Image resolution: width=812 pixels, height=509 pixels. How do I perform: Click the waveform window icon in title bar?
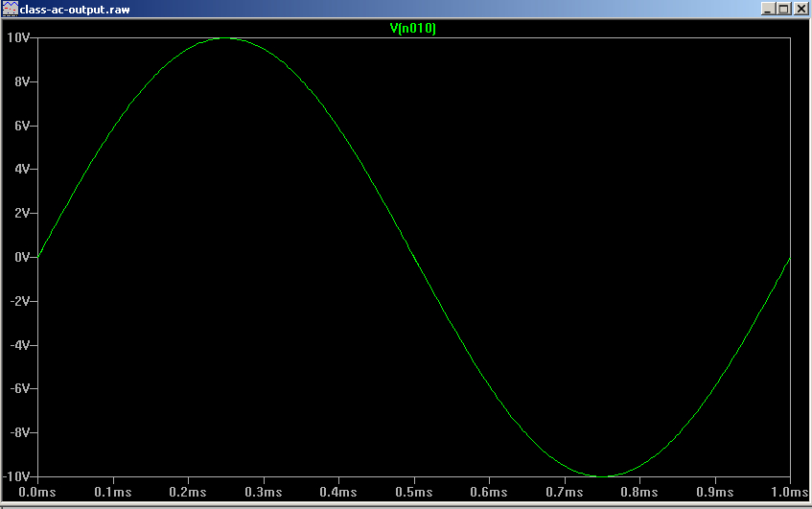[10, 9]
